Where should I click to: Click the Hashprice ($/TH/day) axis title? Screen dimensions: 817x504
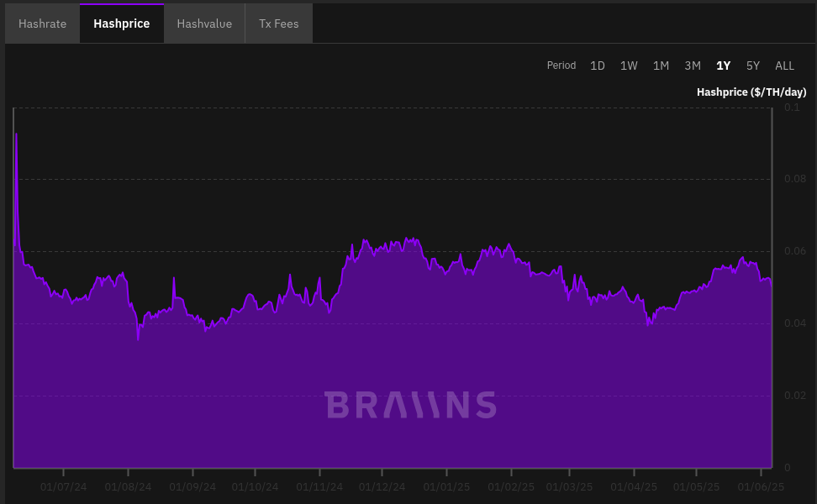point(751,92)
